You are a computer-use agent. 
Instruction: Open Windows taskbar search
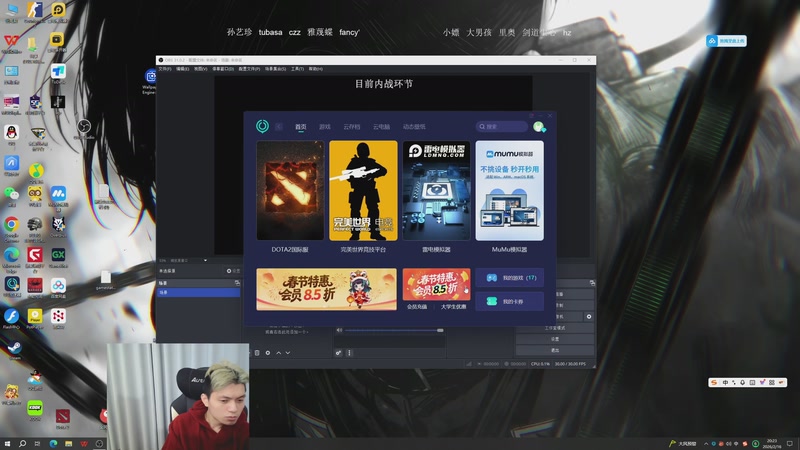click(22, 444)
